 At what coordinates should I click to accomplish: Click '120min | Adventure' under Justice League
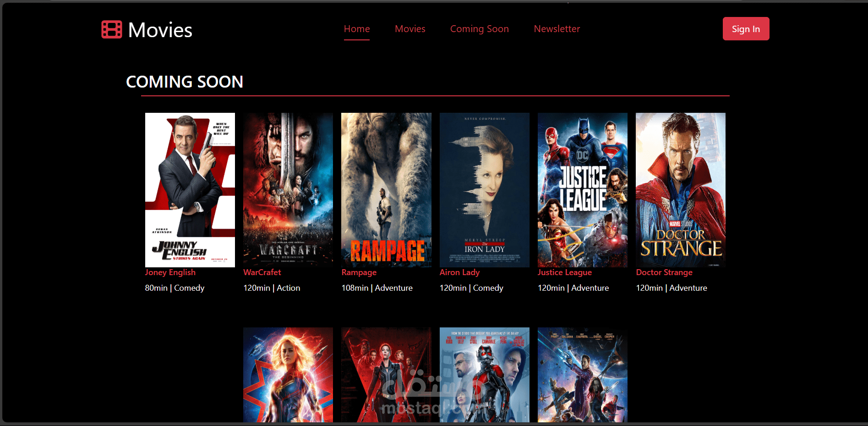[x=573, y=288]
